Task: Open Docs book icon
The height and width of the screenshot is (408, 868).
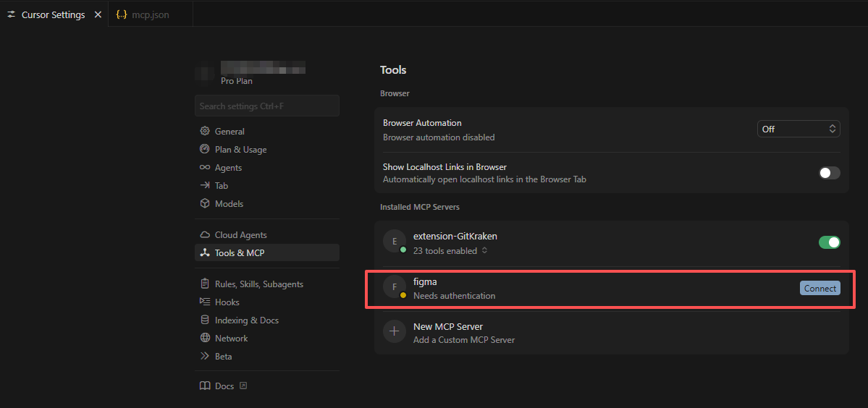Action: click(205, 386)
